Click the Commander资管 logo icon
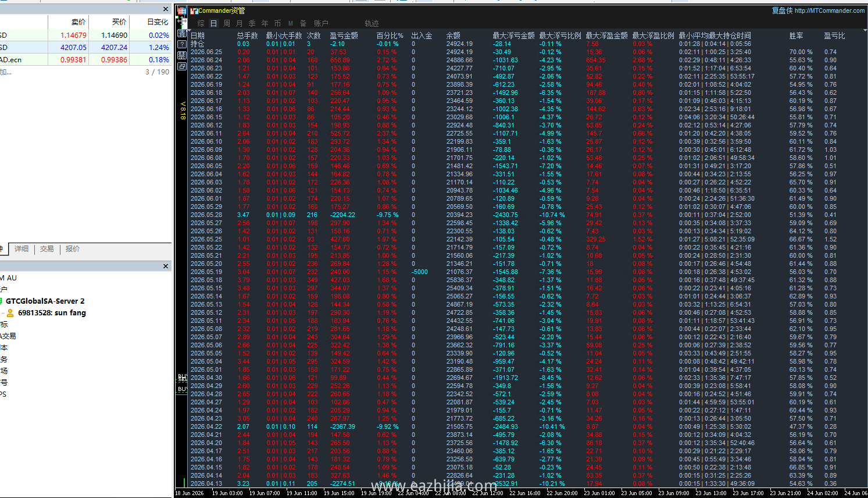 (194, 11)
